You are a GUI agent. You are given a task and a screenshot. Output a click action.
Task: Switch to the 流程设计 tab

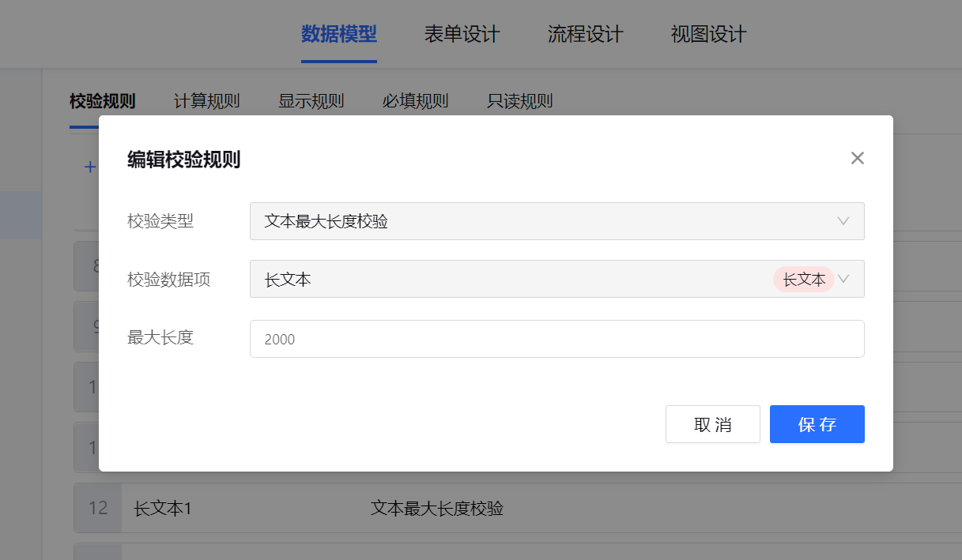(x=586, y=35)
